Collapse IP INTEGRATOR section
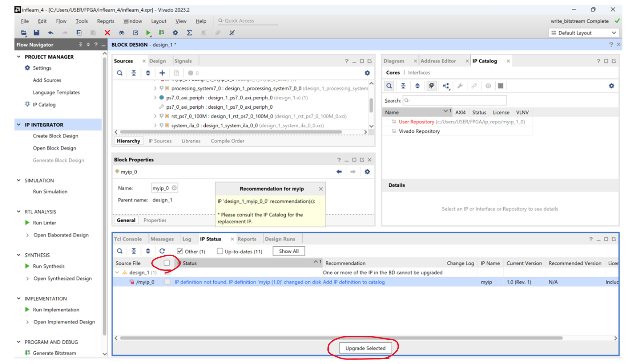This screenshot has width=640, height=364. click(x=19, y=125)
